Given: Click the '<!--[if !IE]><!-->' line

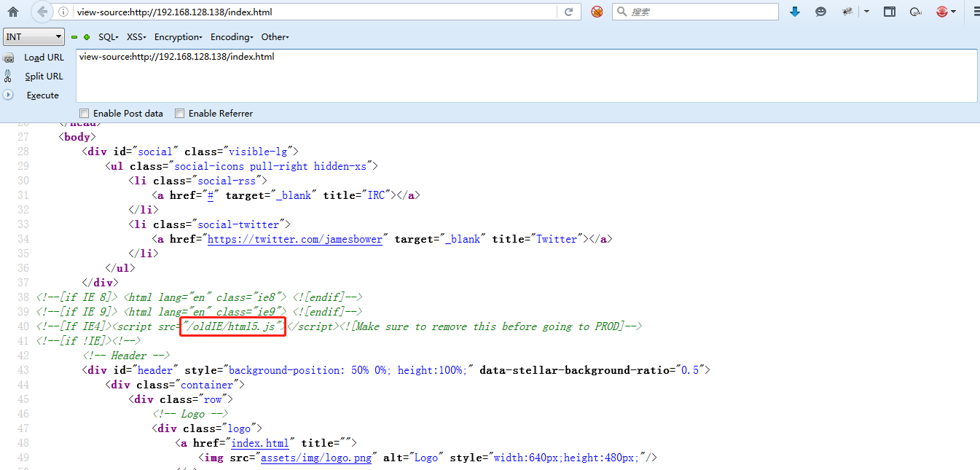Looking at the screenshot, I should [x=88, y=341].
